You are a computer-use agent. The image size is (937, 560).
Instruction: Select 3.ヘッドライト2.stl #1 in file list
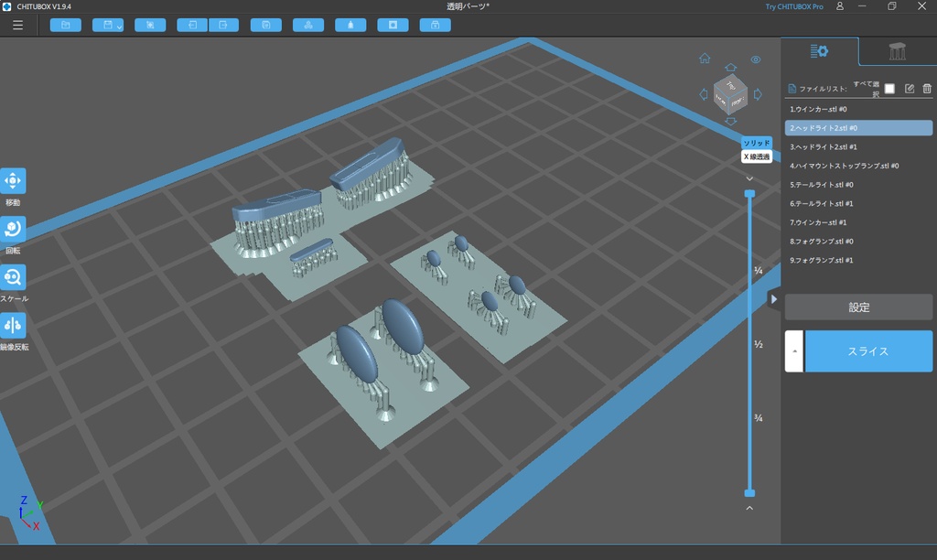pyautogui.click(x=858, y=147)
